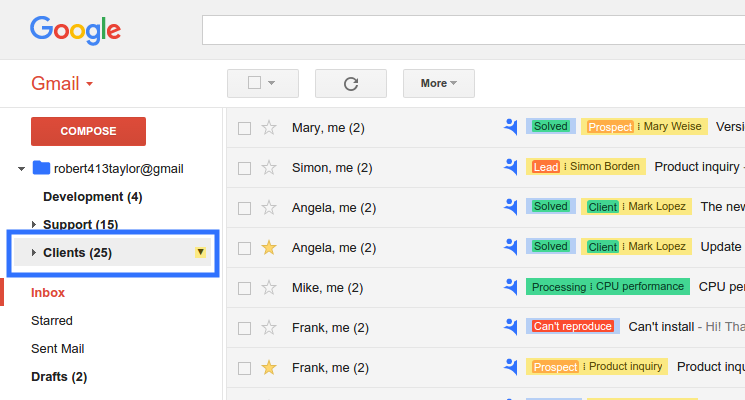745x400 pixels.
Task: Click the refresh arrow button
Action: point(351,84)
